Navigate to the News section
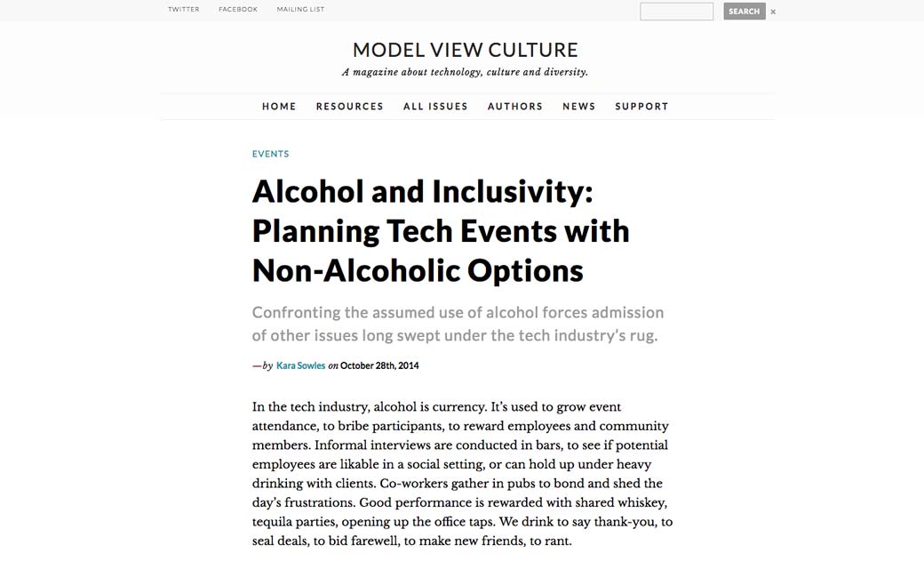The image size is (924, 569). point(579,107)
